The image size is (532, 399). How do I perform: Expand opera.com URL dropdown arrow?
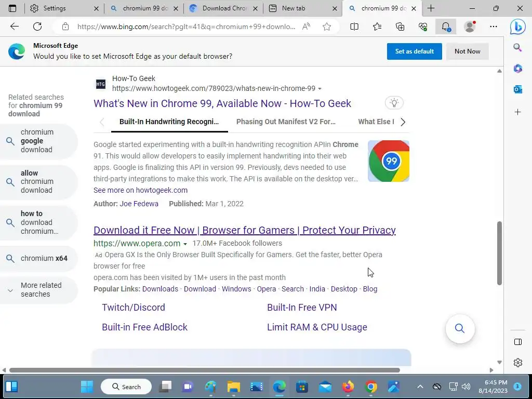[x=185, y=244]
